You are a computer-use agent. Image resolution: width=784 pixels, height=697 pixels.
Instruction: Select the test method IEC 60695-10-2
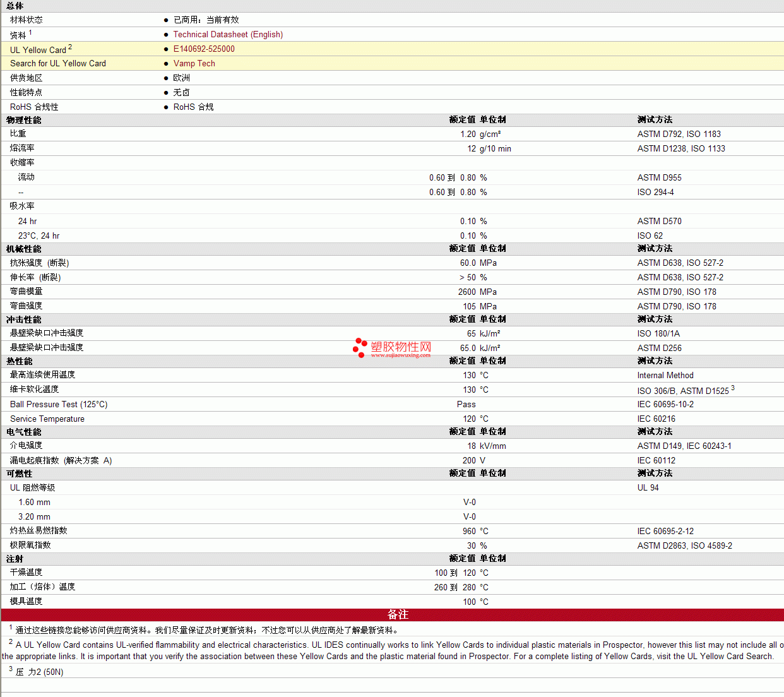click(x=665, y=405)
